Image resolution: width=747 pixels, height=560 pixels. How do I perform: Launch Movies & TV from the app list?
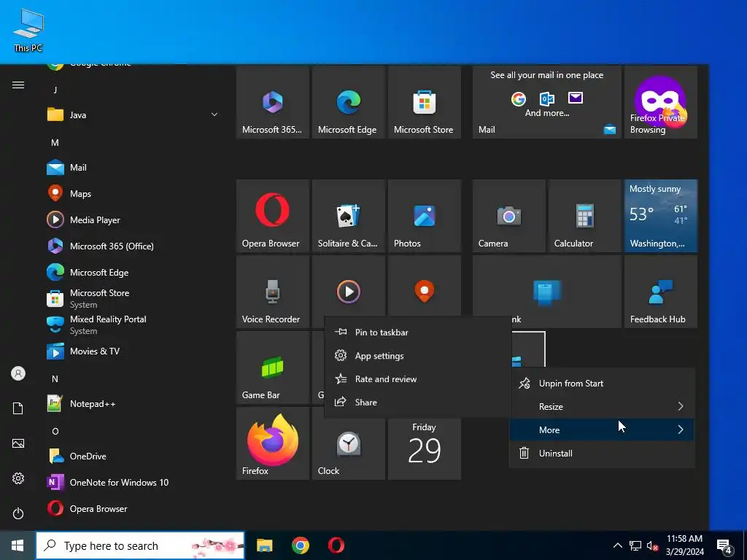tap(133, 351)
